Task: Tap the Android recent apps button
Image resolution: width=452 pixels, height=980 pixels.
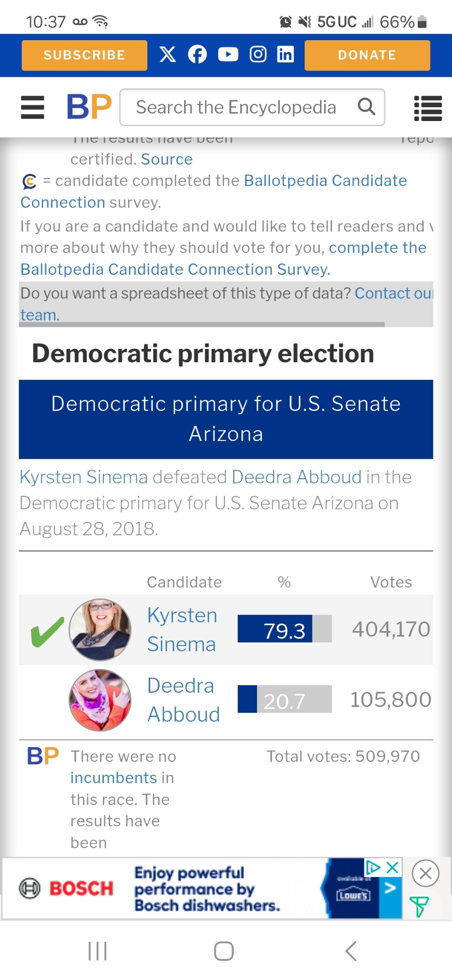Action: coord(97,951)
